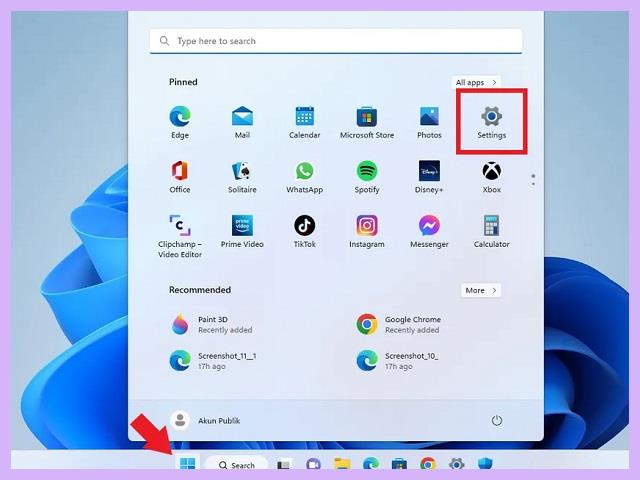Open the Chat (Teams) taskbar icon
The height and width of the screenshot is (480, 640).
[313, 464]
